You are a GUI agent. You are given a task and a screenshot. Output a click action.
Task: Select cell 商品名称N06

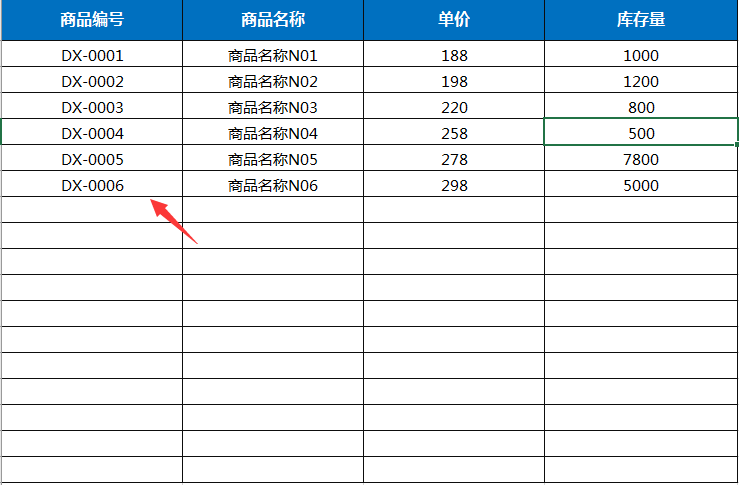coord(273,183)
